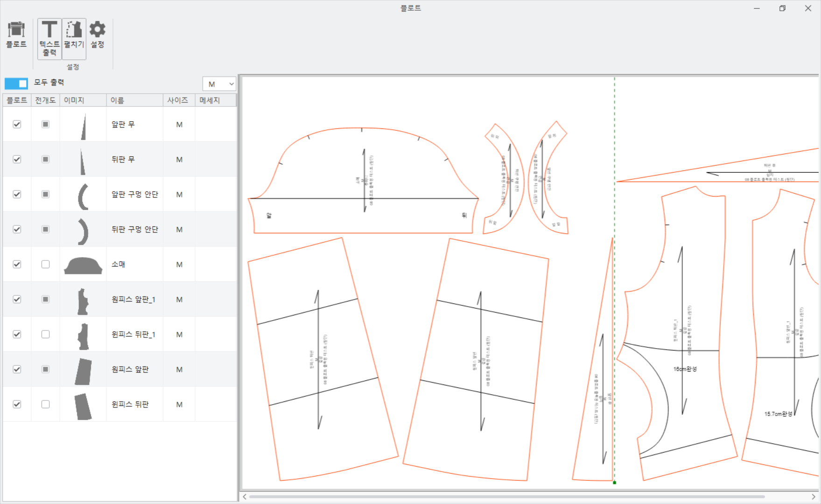Sort by the 플로트 column header
Viewport: 821px width, 504px height.
[x=17, y=100]
